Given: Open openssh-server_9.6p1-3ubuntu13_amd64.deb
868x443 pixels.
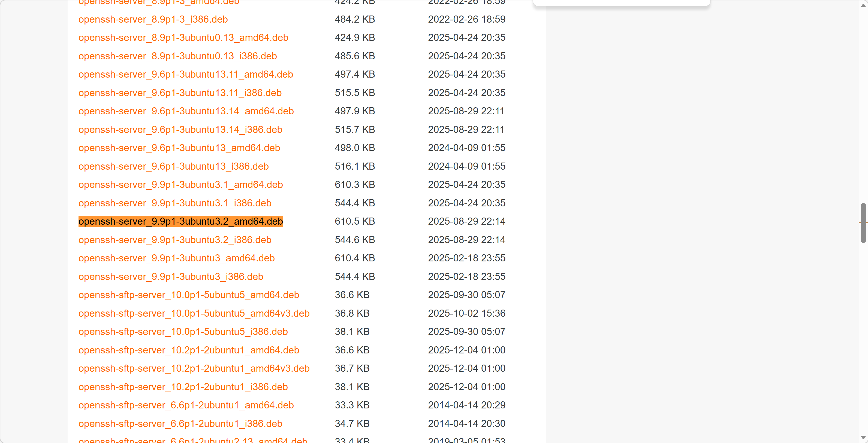Looking at the screenshot, I should [x=179, y=148].
